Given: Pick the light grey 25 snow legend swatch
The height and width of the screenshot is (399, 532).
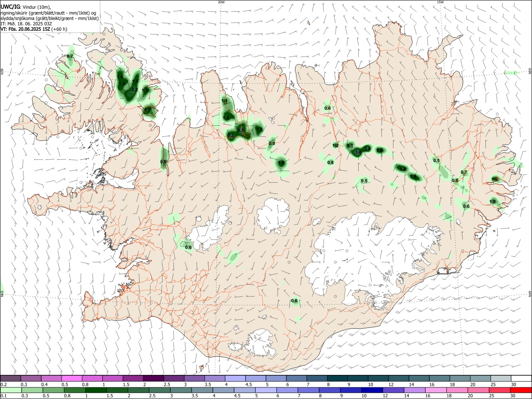Looking at the screenshot, I should [501, 379].
